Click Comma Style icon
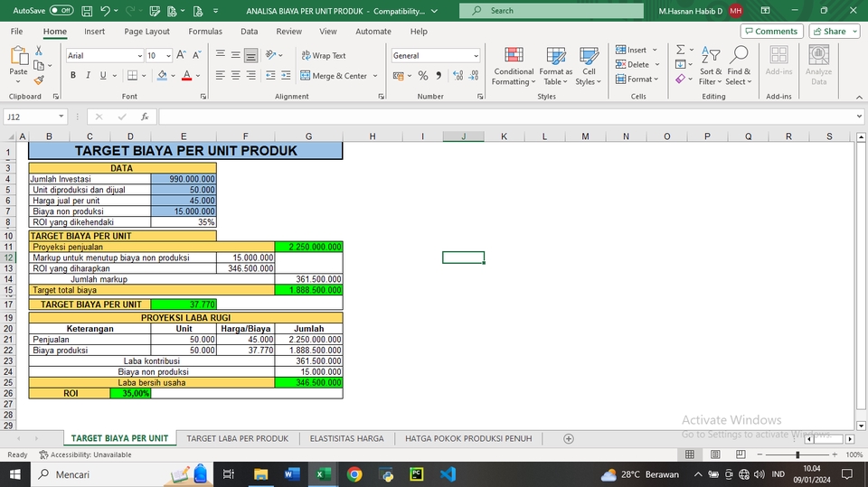Viewport: 868px width, 487px height. 439,76
